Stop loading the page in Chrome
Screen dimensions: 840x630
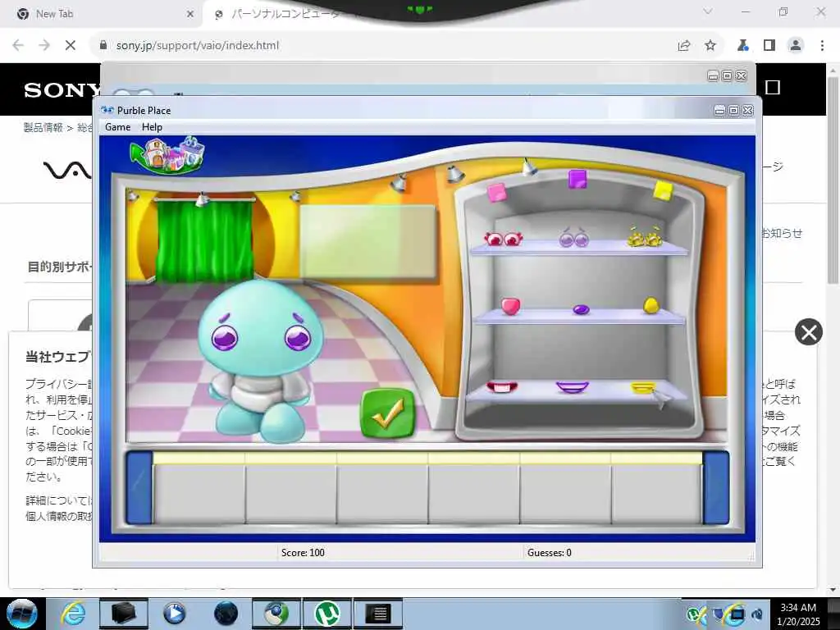click(x=71, y=46)
